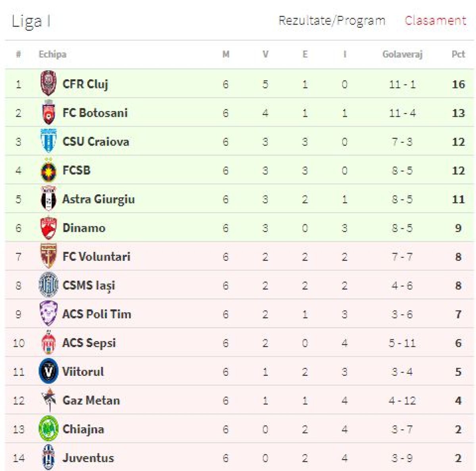
Task: Select the FC Voluntari badge icon
Action: coord(48,257)
